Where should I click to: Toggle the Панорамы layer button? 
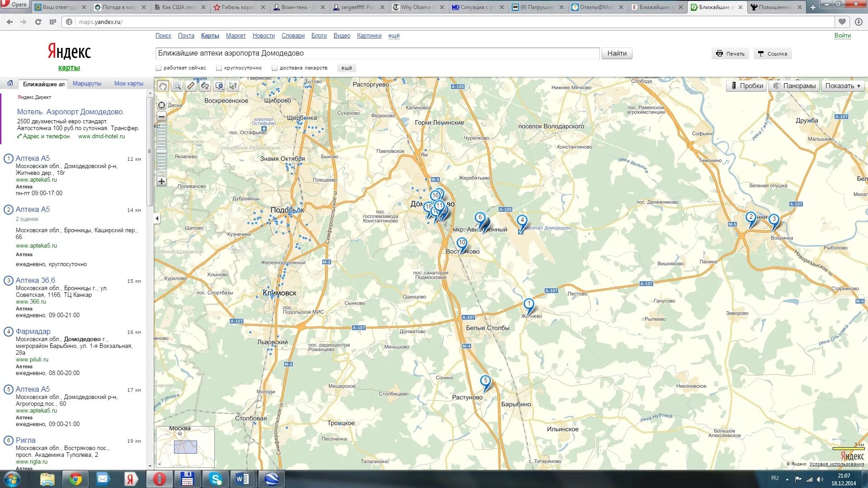794,86
